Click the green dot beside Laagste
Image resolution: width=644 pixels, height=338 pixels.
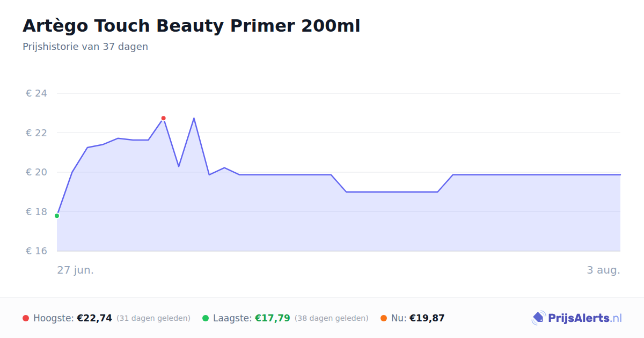(x=206, y=318)
